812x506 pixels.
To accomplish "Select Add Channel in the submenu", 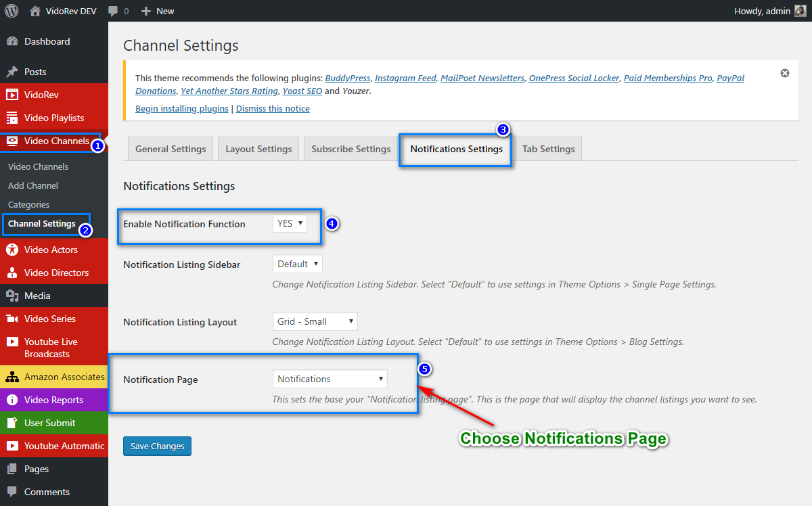I will tap(33, 185).
